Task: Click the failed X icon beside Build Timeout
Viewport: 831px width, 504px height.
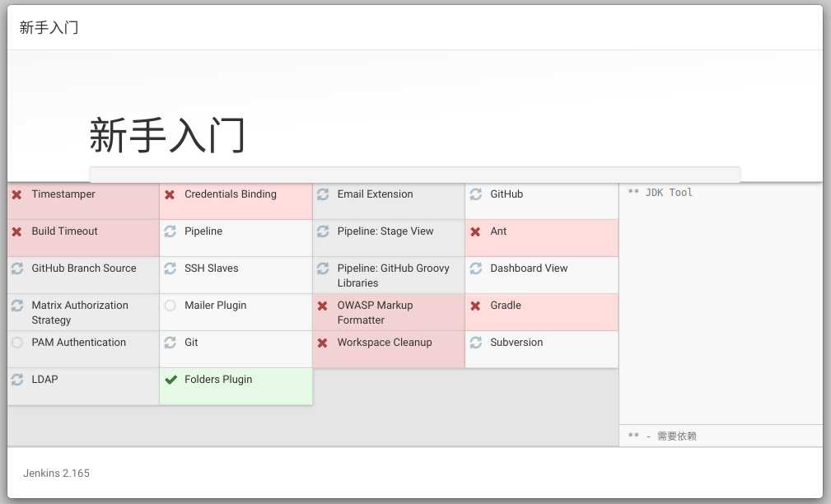Action: (x=17, y=231)
